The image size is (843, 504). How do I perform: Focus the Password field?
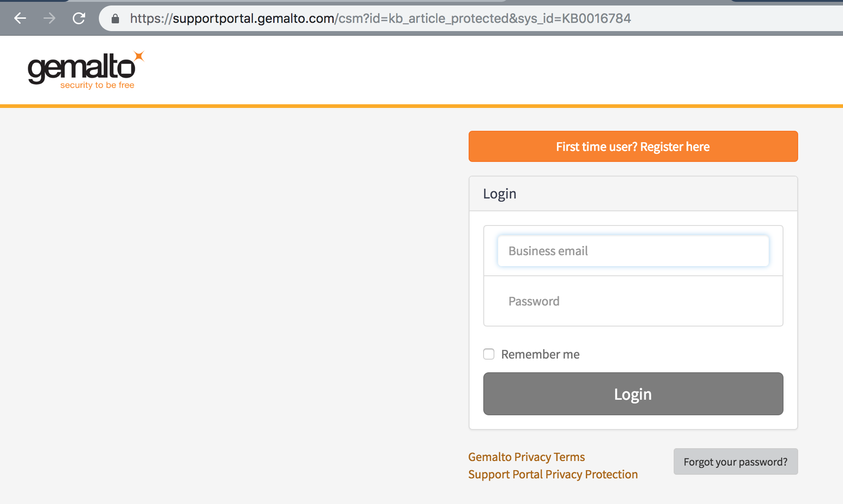point(633,301)
